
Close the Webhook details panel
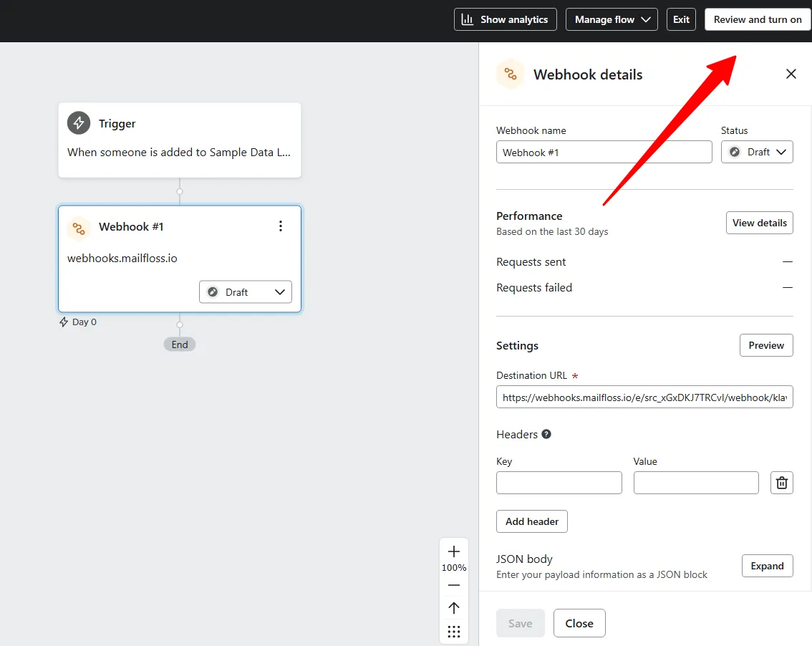(x=791, y=74)
